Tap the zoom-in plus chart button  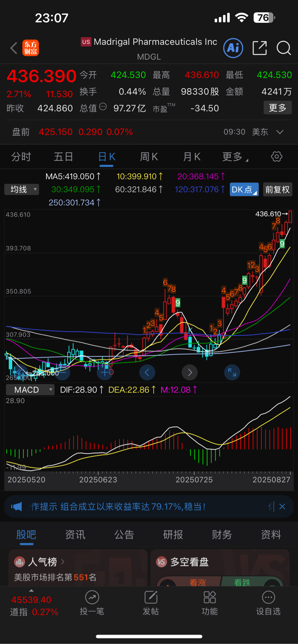point(105,372)
